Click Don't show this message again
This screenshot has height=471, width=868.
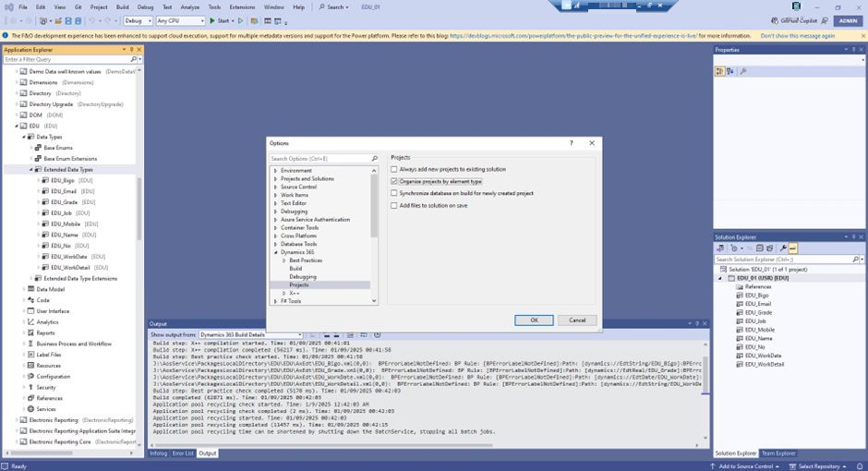[x=797, y=35]
